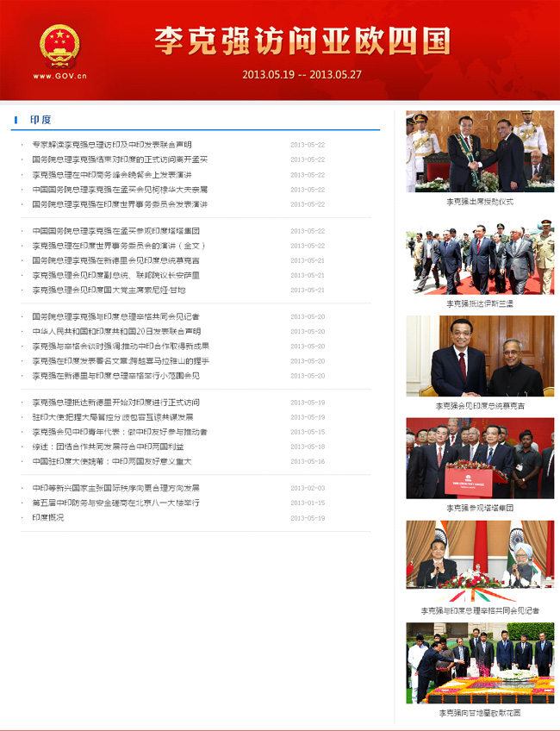
Task: Open 驻印大使:把握大局管控分歧包容互谅共谋发展
Action: [x=113, y=417]
